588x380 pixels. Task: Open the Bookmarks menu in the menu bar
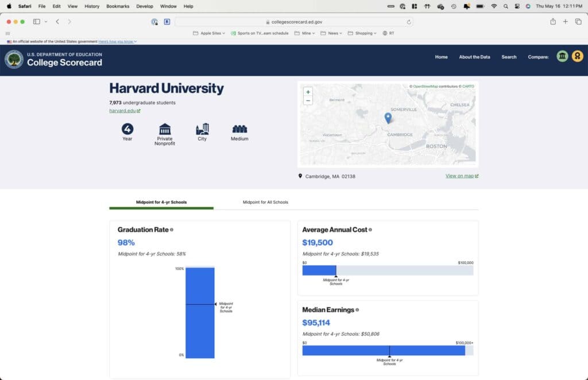click(x=117, y=6)
